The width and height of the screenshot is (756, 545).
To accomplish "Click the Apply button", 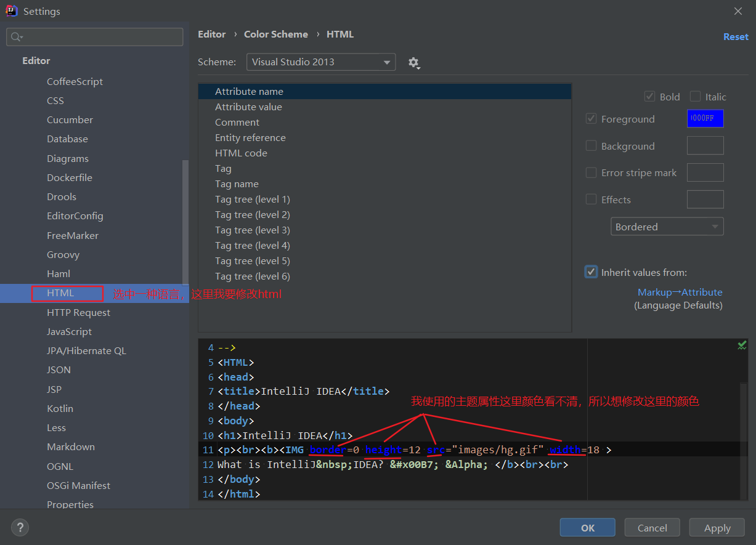I will pos(717,528).
